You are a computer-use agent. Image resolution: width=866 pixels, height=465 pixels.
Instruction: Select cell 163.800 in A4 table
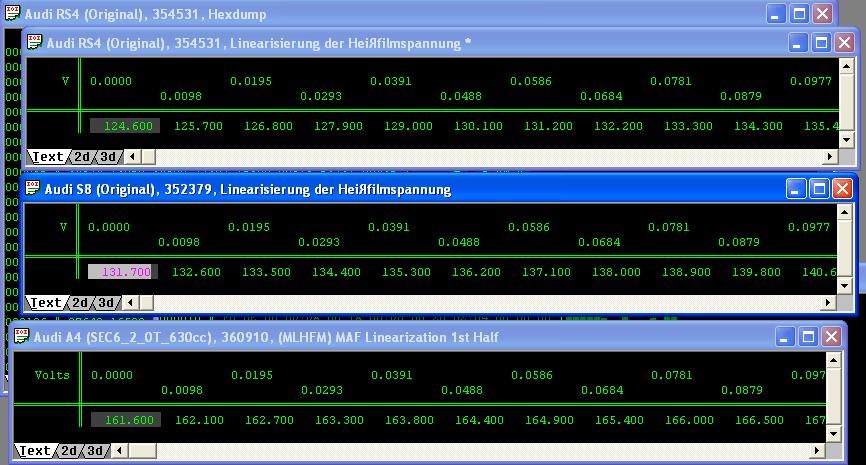tap(409, 420)
